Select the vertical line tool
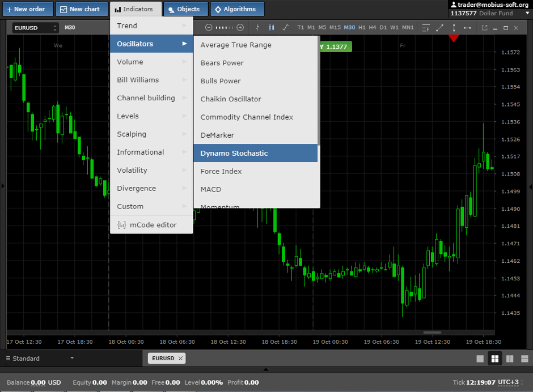Viewport: 533px width, 392px height. [x=454, y=28]
